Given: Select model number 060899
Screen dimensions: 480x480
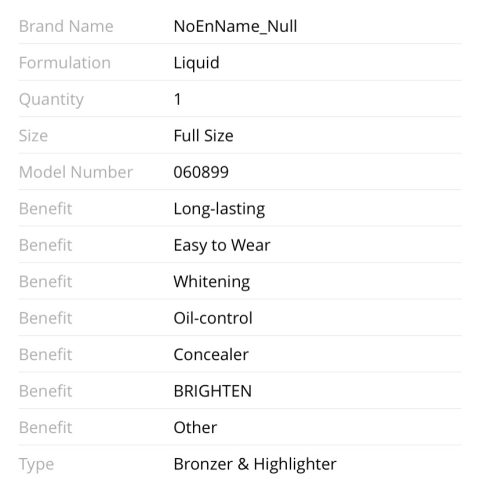Looking at the screenshot, I should [201, 172].
